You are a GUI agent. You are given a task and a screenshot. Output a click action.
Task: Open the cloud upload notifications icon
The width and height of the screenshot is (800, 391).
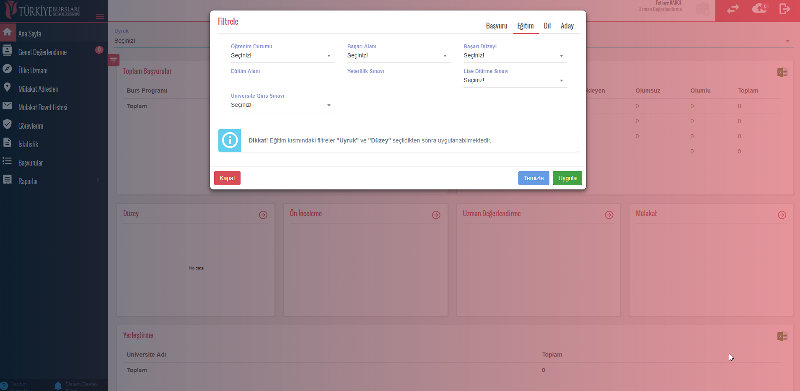click(x=759, y=9)
